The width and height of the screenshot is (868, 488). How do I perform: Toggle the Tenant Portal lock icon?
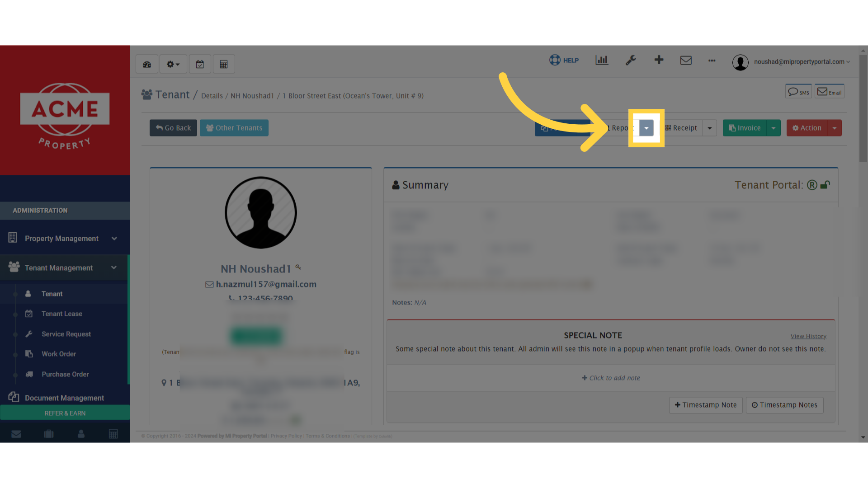826,185
